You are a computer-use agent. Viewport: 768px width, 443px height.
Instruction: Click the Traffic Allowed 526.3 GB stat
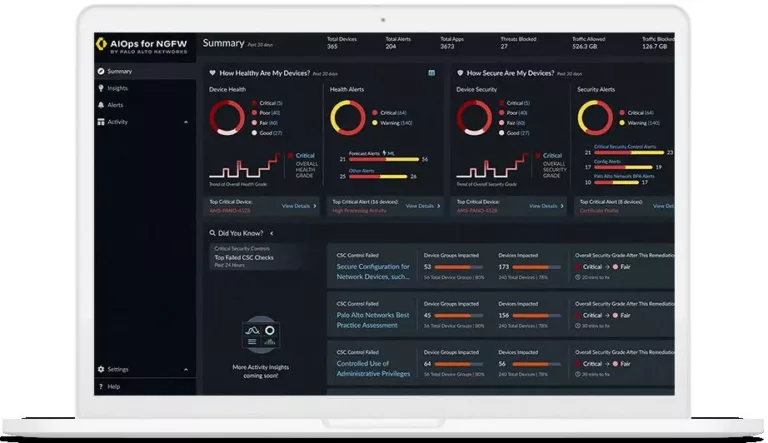point(589,43)
